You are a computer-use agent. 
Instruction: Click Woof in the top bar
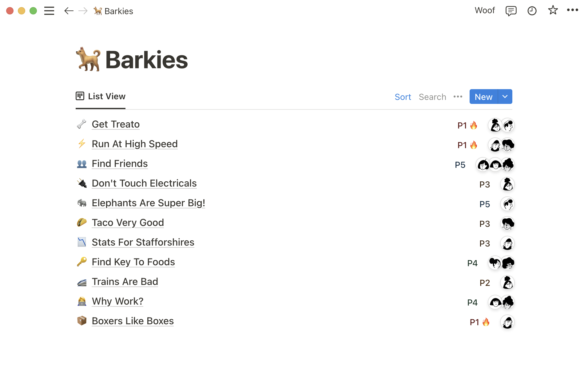484,10
